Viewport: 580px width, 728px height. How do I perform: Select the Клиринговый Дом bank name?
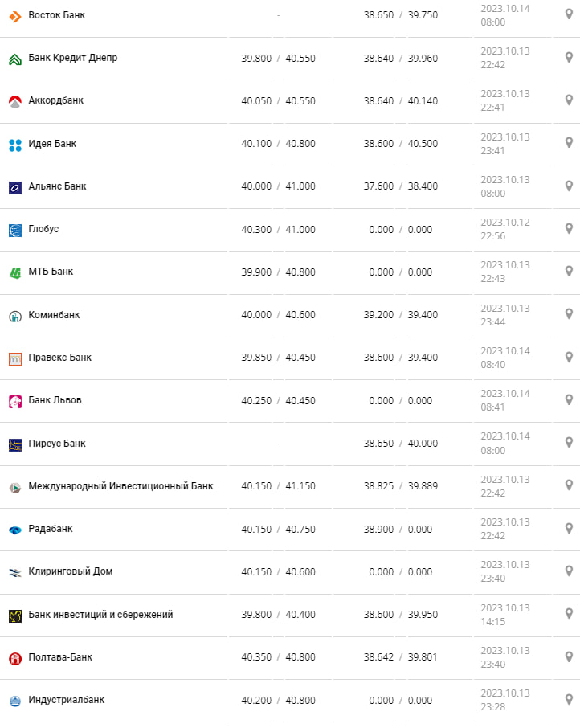[70, 571]
